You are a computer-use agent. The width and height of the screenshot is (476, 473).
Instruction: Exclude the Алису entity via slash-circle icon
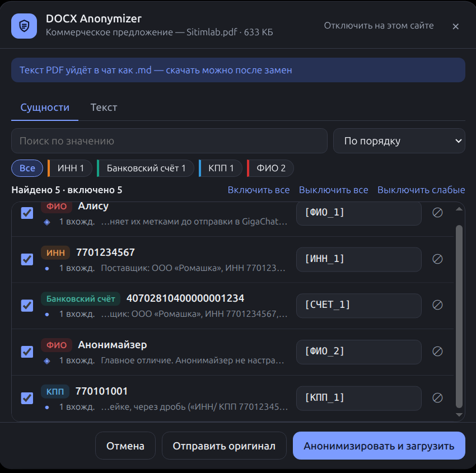tap(437, 212)
